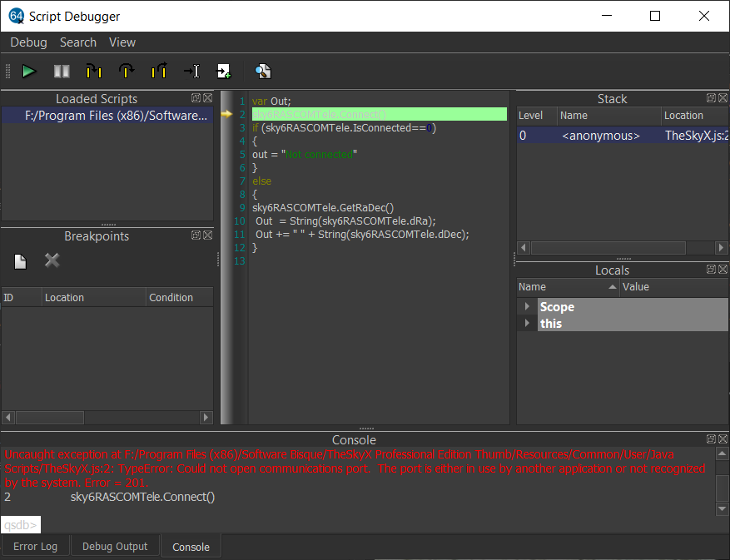Click line number 11 in the gutter

click(239, 235)
